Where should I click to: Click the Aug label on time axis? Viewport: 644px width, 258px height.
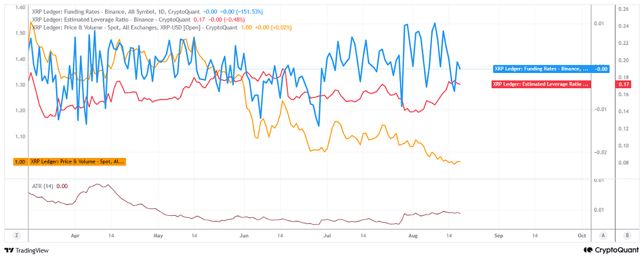(x=414, y=236)
